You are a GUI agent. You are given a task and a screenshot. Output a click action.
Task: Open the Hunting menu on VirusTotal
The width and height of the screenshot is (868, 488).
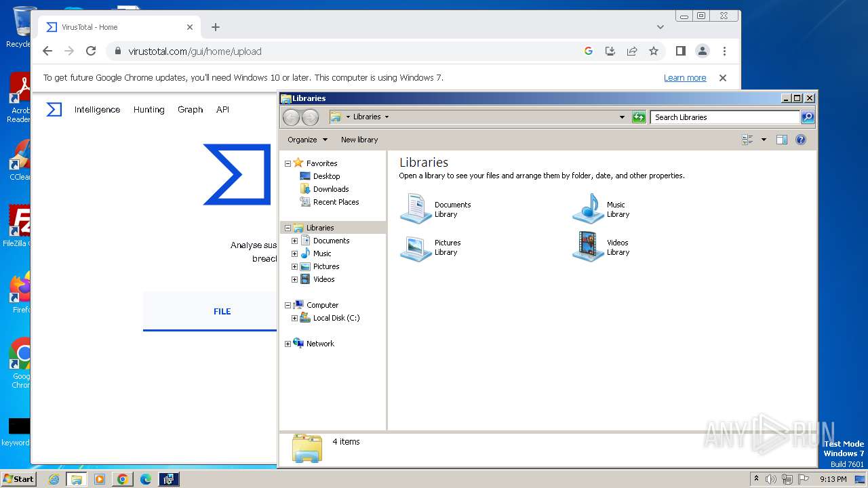click(x=149, y=109)
